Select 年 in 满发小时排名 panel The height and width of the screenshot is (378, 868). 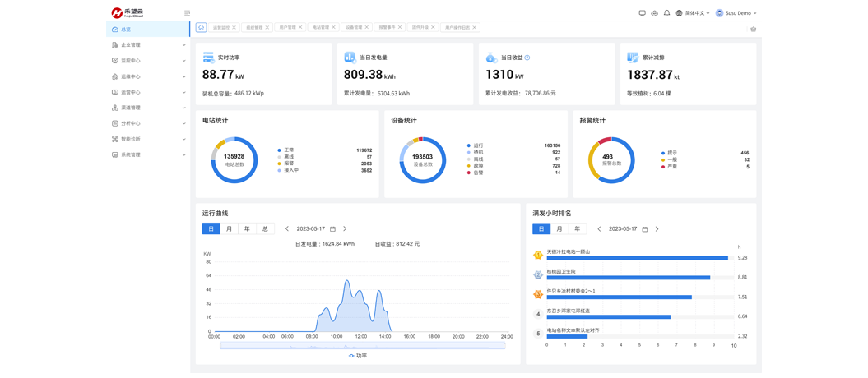(577, 229)
